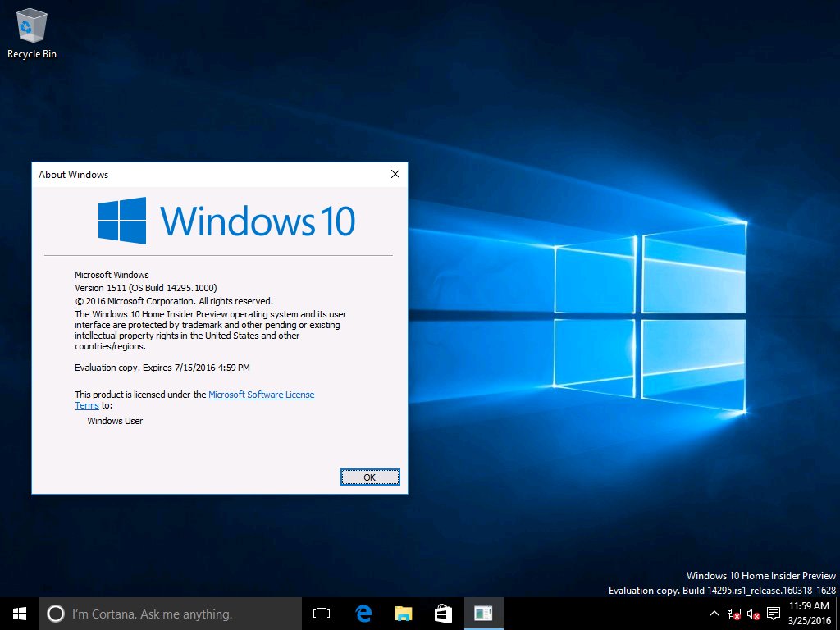Select the winver app taskbar button
Screen dimensions: 840x630
[484, 614]
